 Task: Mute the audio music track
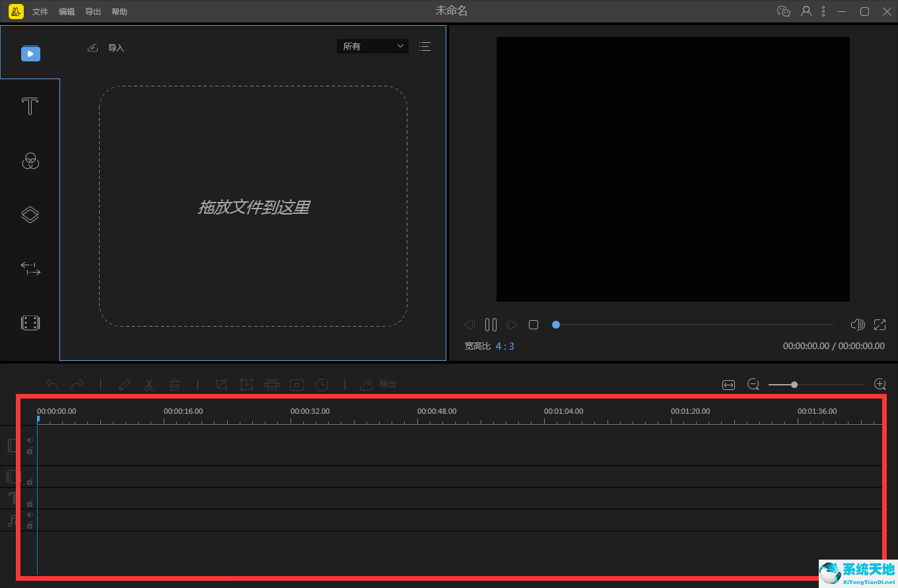(x=30, y=515)
